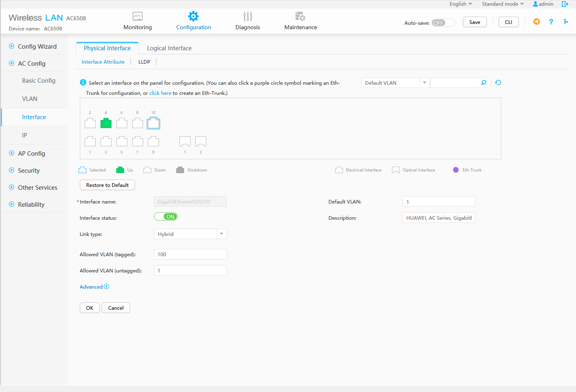Click the info icon beside the instructions
The image size is (576, 392).
(x=83, y=83)
